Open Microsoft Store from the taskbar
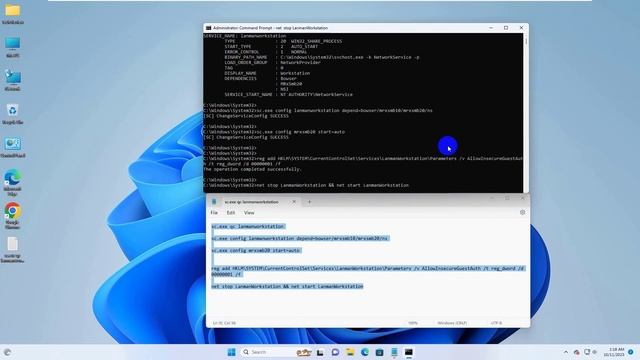This screenshot has width=640, height=360. (x=379, y=352)
